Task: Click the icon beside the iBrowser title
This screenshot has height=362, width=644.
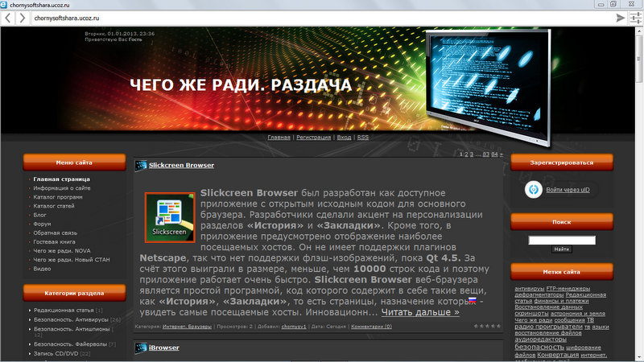Action: tap(141, 348)
